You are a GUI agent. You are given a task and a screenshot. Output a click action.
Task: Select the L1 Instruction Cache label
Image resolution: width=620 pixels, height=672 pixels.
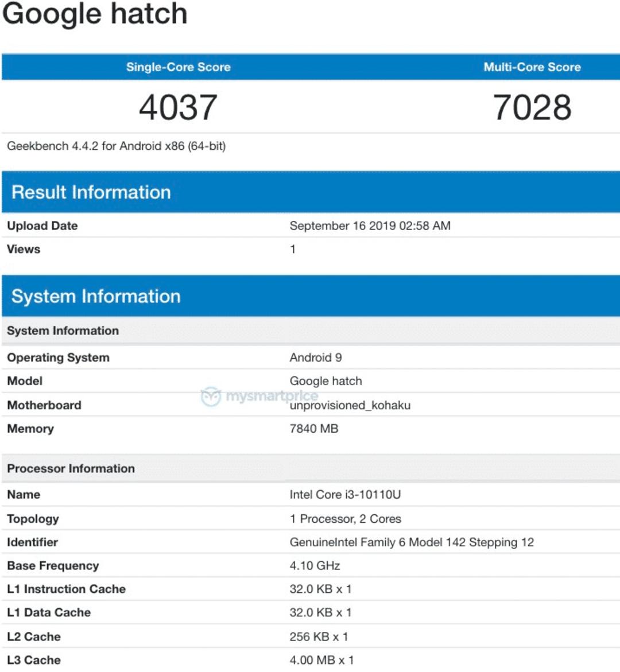tap(67, 589)
